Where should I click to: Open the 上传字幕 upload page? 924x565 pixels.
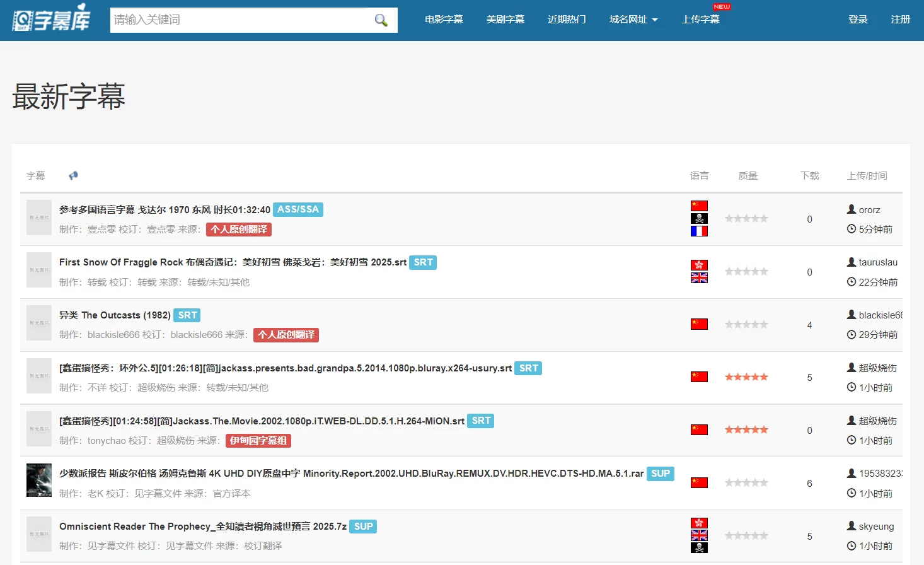(x=700, y=20)
